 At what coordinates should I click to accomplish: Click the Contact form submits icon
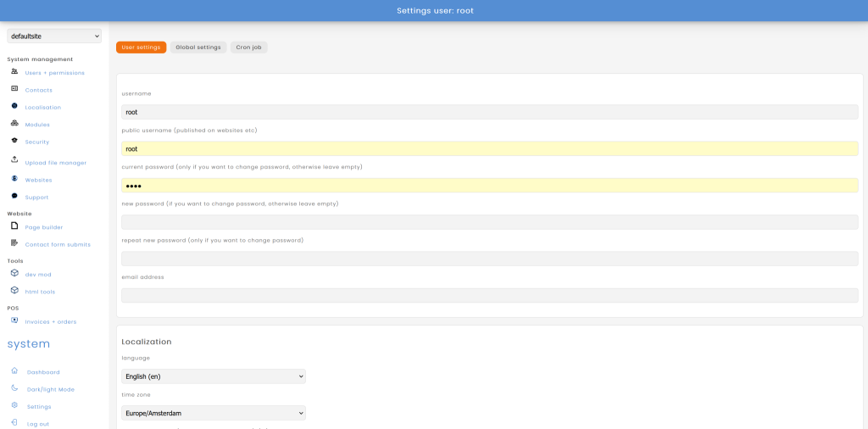click(14, 243)
